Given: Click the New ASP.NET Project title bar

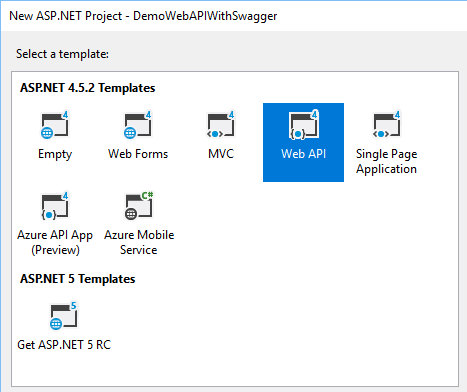Looking at the screenshot, I should pos(143,16).
